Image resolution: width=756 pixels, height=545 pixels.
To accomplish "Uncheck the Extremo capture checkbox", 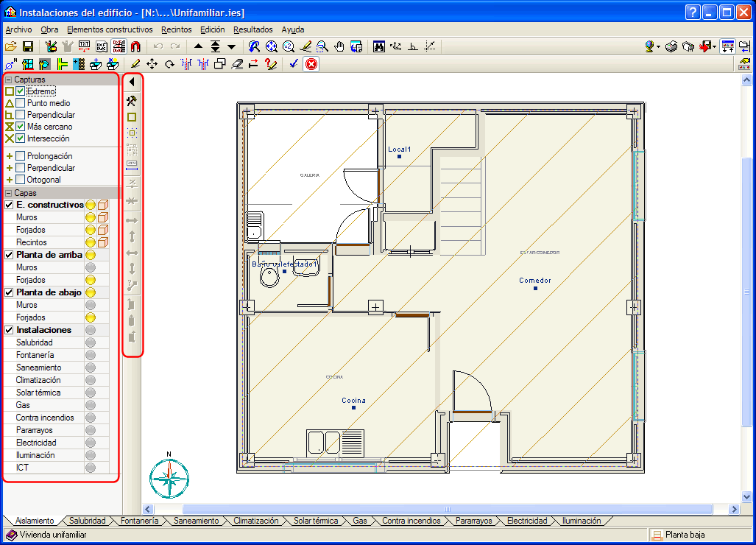I will click(20, 91).
